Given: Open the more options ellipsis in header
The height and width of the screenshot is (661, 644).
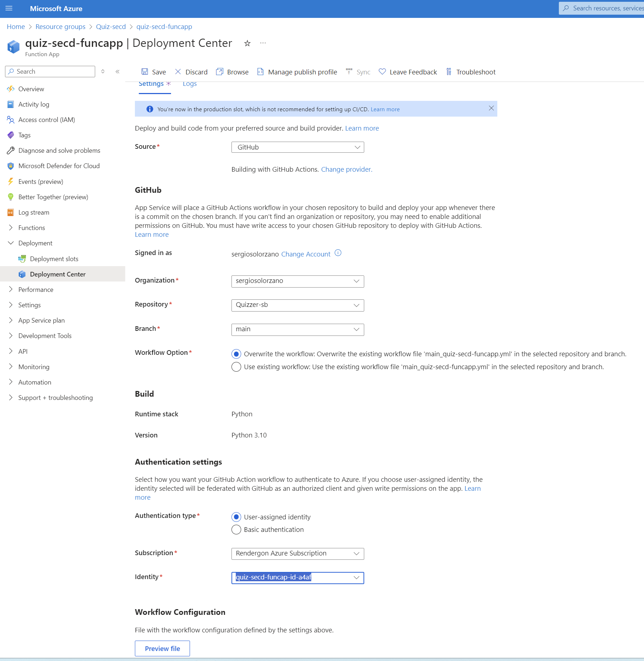Looking at the screenshot, I should click(x=263, y=43).
